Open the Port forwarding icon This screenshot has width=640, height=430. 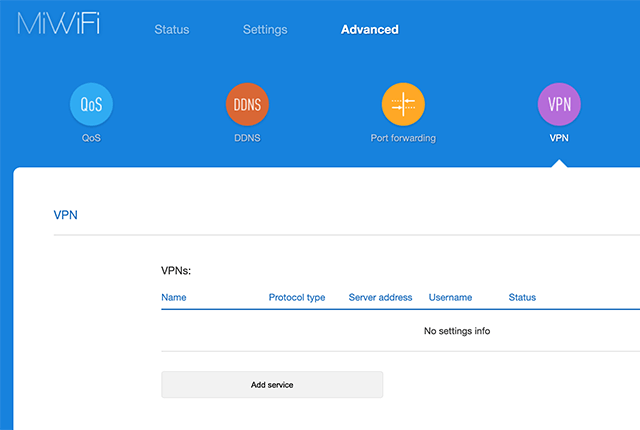[x=403, y=104]
